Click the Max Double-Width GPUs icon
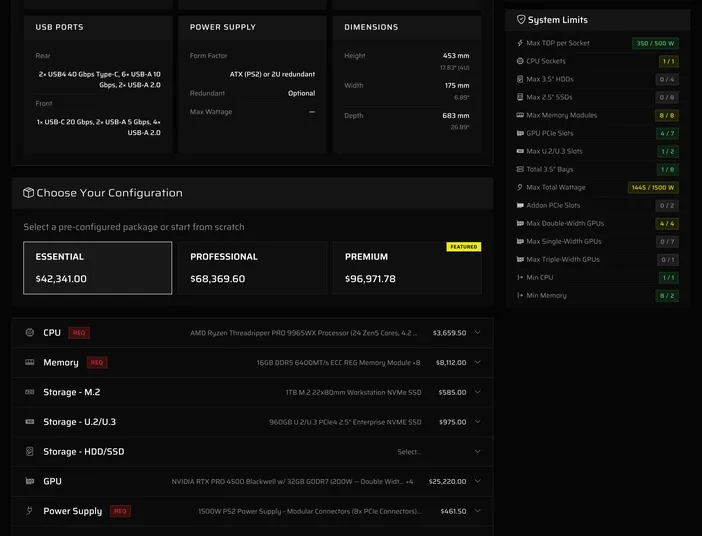 coord(520,223)
